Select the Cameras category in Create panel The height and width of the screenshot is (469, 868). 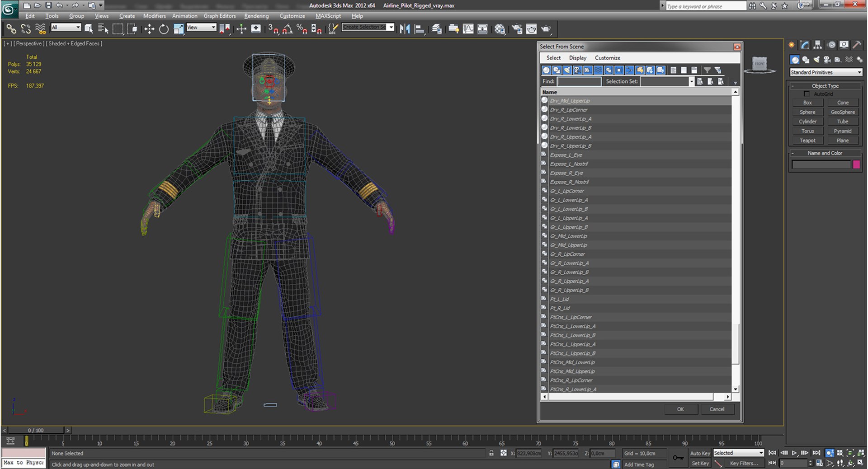(827, 60)
